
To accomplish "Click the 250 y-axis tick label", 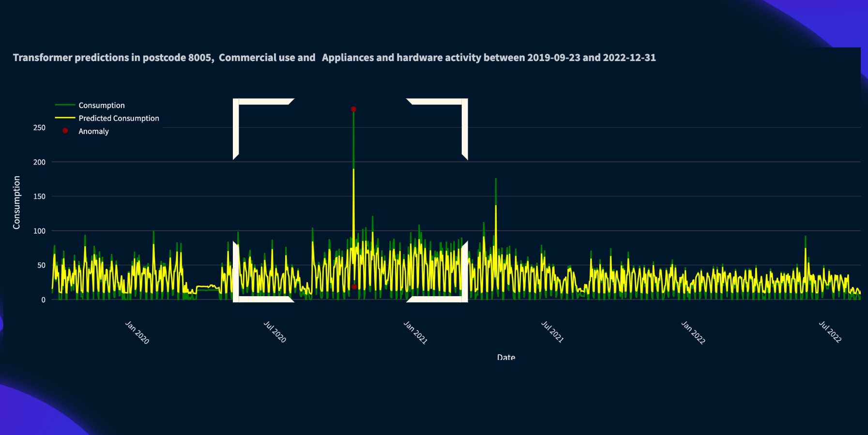I will 39,128.
